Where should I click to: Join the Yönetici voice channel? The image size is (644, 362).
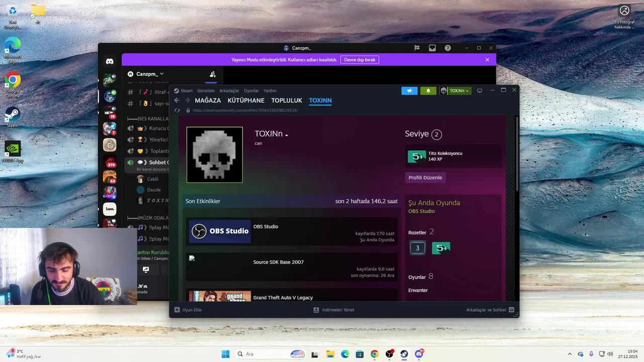coord(147,139)
